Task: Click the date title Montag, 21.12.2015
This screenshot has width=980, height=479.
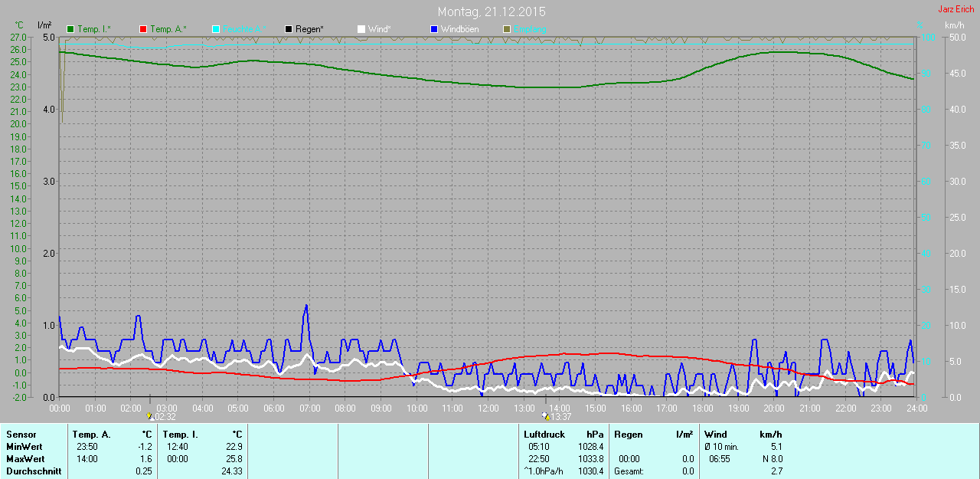Action: [492, 12]
